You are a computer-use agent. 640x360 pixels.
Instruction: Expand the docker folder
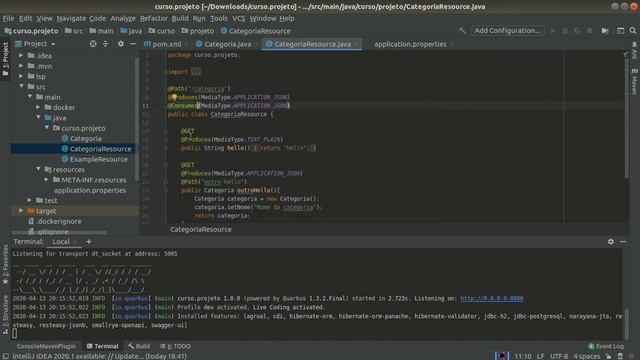click(38, 107)
